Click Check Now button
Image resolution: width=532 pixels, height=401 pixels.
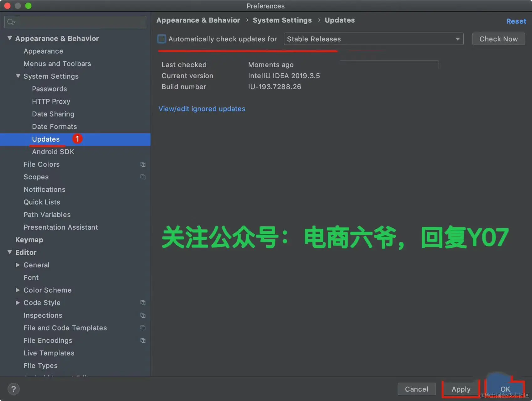[498, 39]
